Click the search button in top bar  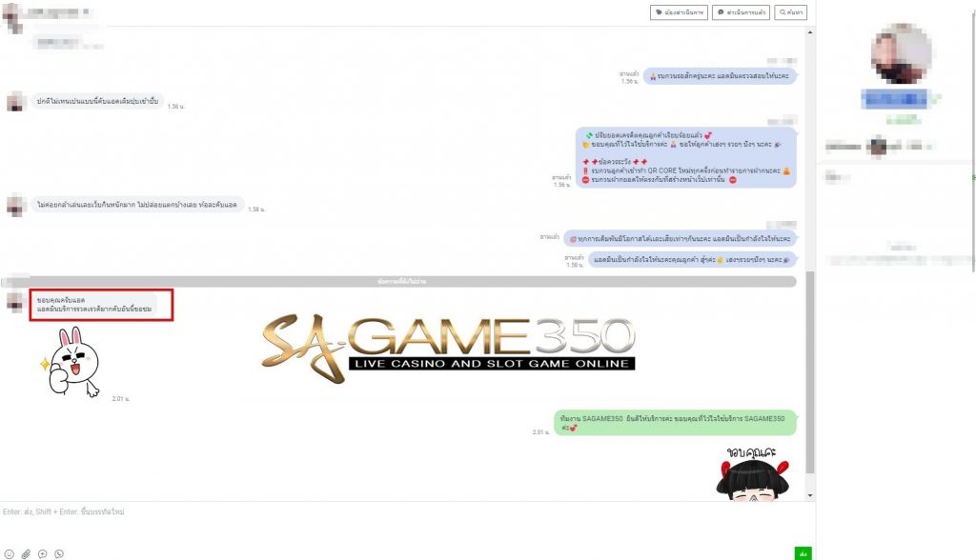(791, 12)
